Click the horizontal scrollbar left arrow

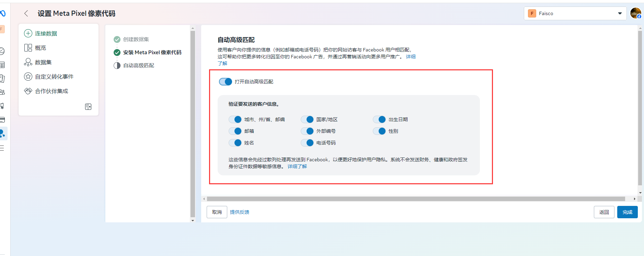204,199
